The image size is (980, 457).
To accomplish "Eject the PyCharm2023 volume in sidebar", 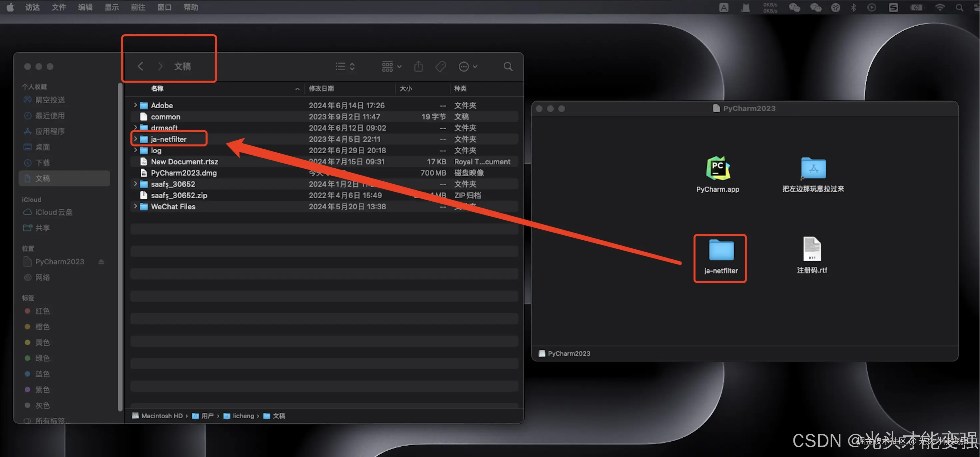I will [x=101, y=262].
